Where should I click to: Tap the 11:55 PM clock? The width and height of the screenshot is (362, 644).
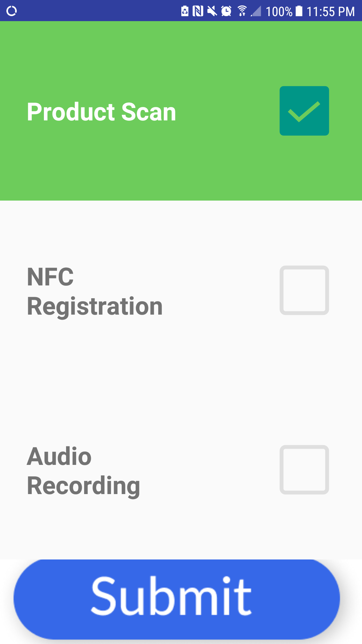(x=330, y=12)
